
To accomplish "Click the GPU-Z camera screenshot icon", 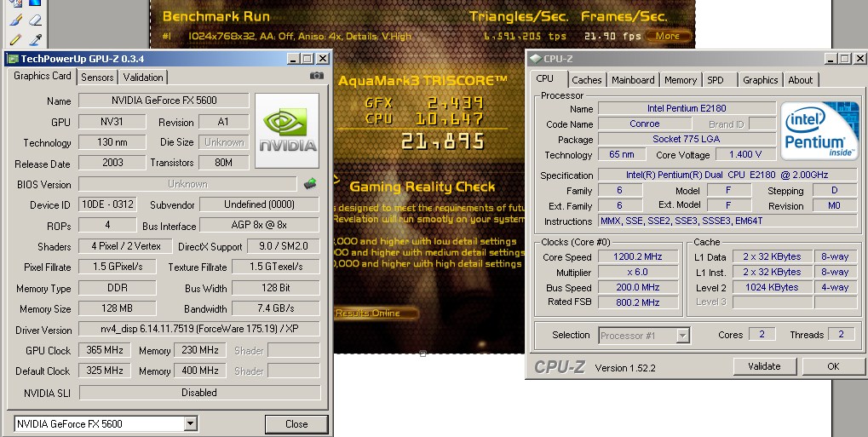I will (317, 75).
